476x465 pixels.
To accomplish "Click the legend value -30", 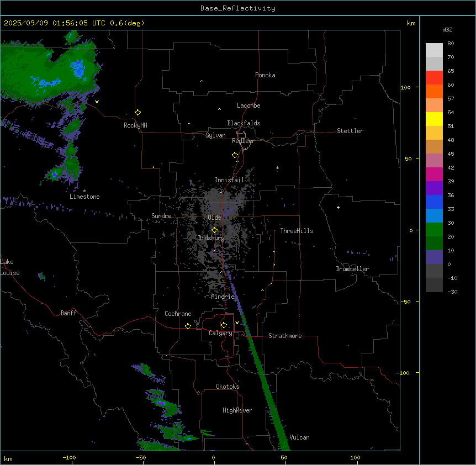I will (x=452, y=292).
